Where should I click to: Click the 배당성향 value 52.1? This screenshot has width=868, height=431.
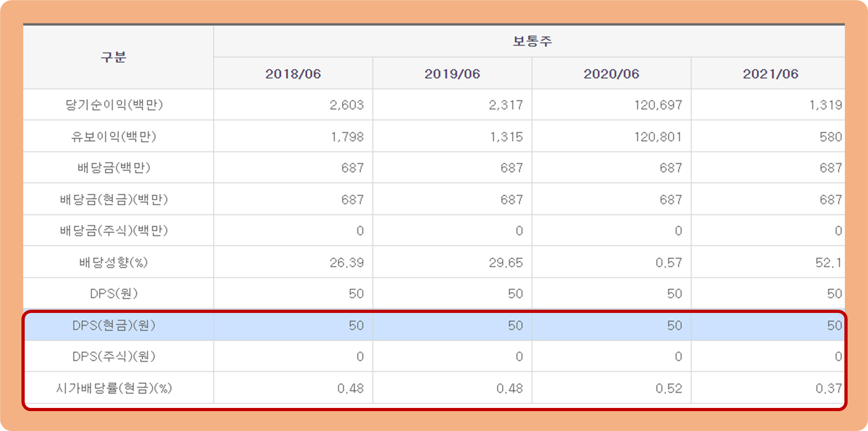[829, 262]
